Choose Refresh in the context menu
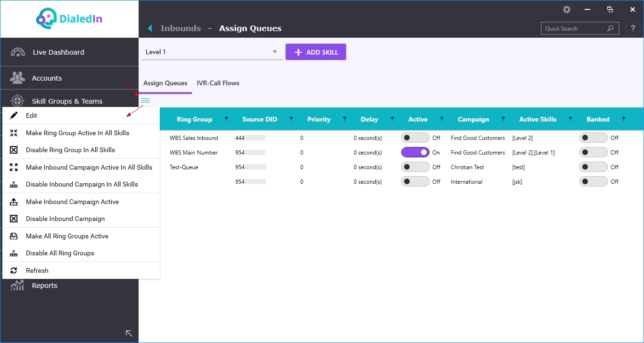 [37, 270]
